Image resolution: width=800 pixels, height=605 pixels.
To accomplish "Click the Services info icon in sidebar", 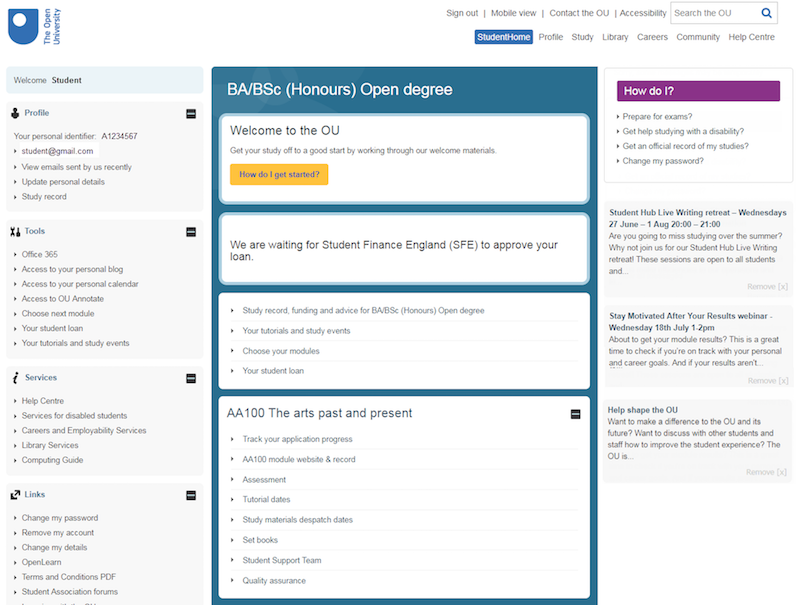I will 15,378.
